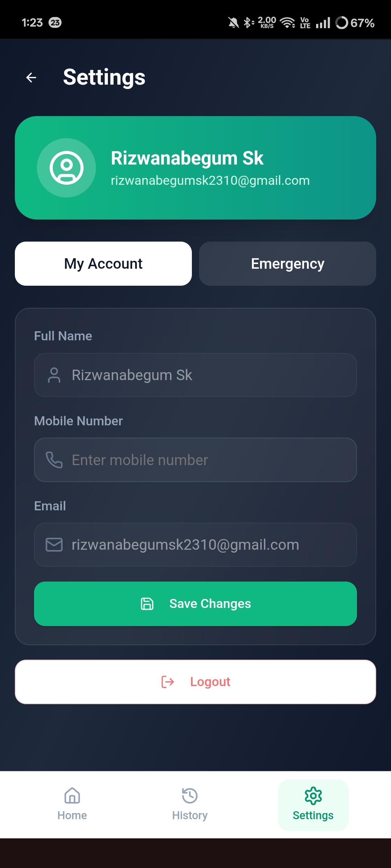Click the Save Changes button
Image resolution: width=391 pixels, height=868 pixels.
click(x=195, y=604)
